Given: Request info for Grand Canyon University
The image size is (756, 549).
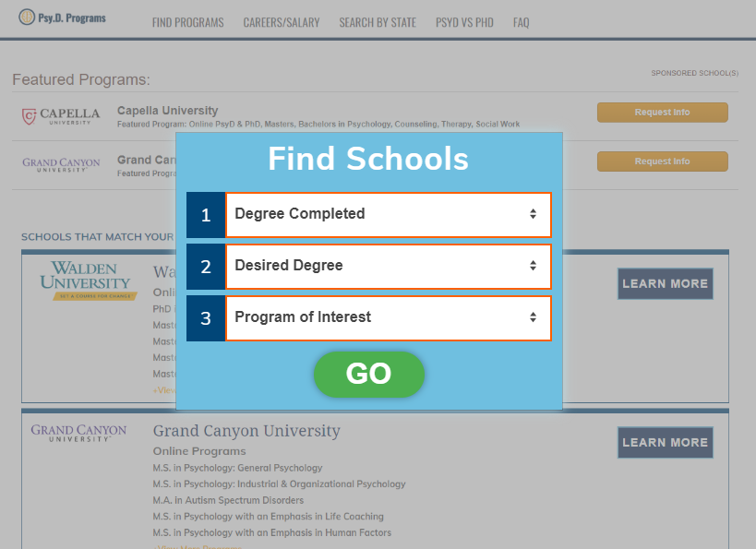Looking at the screenshot, I should click(663, 161).
